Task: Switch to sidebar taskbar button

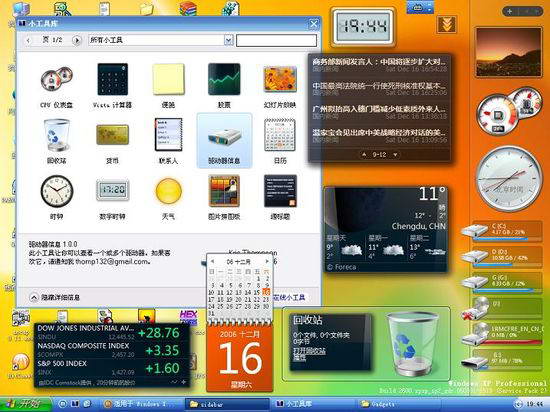Action: point(227,404)
